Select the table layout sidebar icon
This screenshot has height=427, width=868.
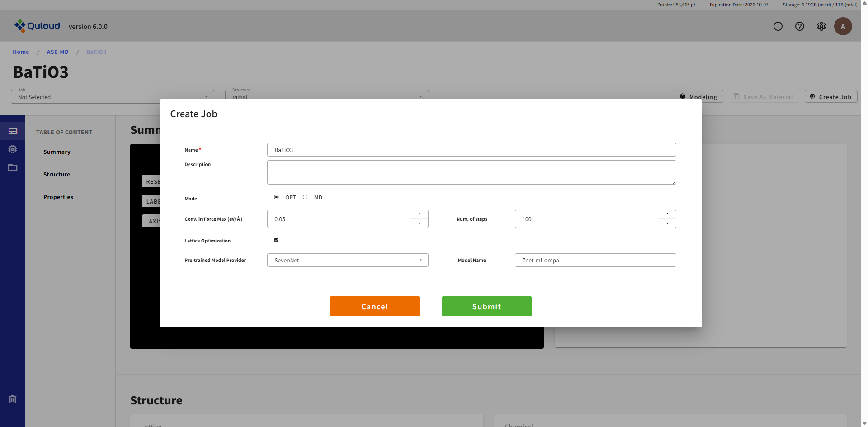[13, 131]
